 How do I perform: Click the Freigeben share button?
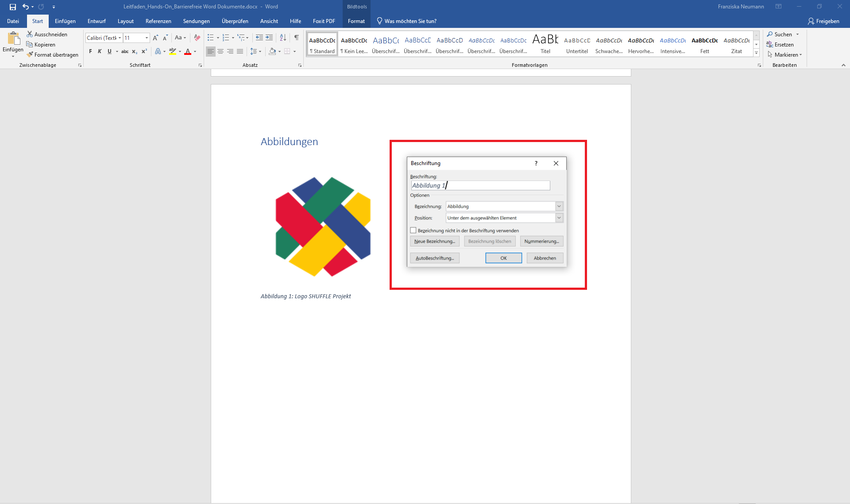[x=823, y=21]
